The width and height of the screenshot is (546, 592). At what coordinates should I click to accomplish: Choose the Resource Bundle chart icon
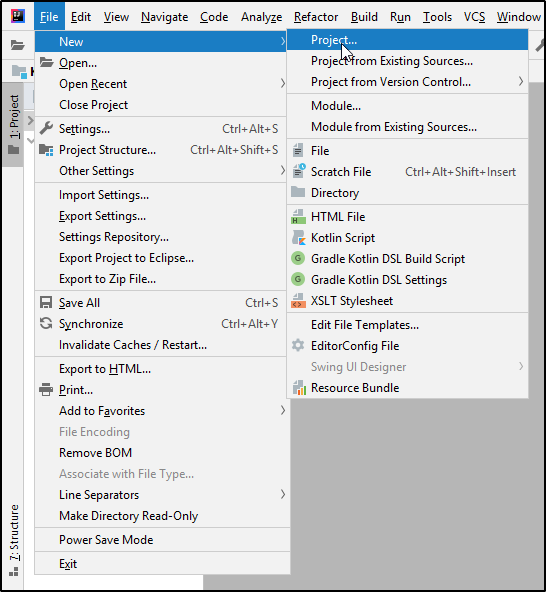click(299, 388)
